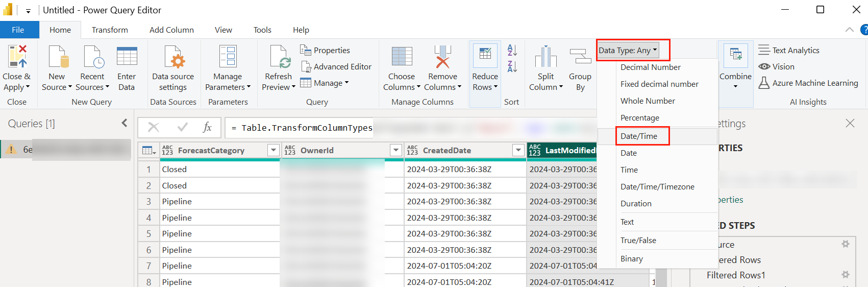This screenshot has width=868, height=287.
Task: Select Decimal Number data type
Action: [x=658, y=67]
